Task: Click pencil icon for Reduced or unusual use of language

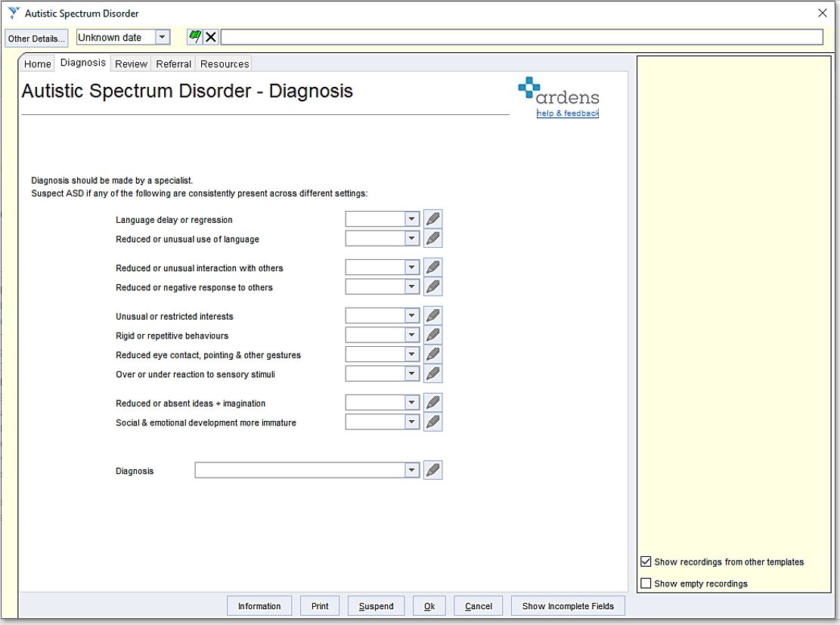Action: [x=433, y=238]
